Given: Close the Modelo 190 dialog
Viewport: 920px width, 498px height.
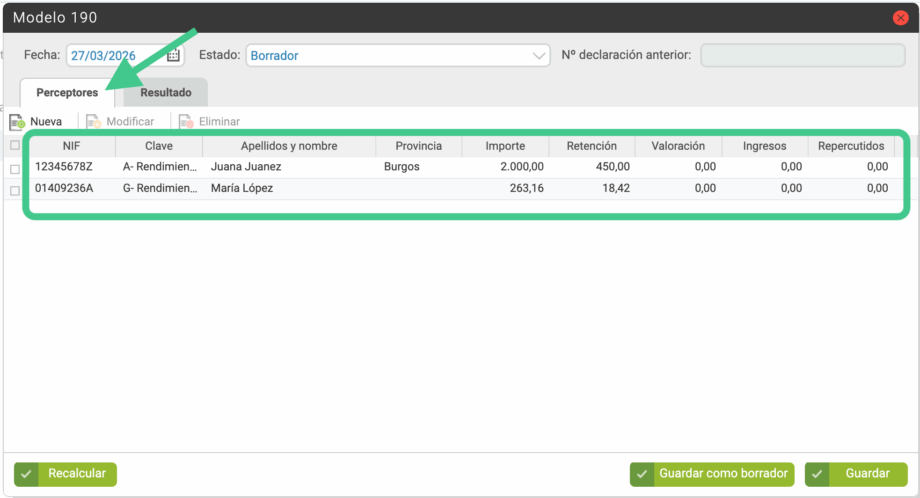Looking at the screenshot, I should [901, 18].
